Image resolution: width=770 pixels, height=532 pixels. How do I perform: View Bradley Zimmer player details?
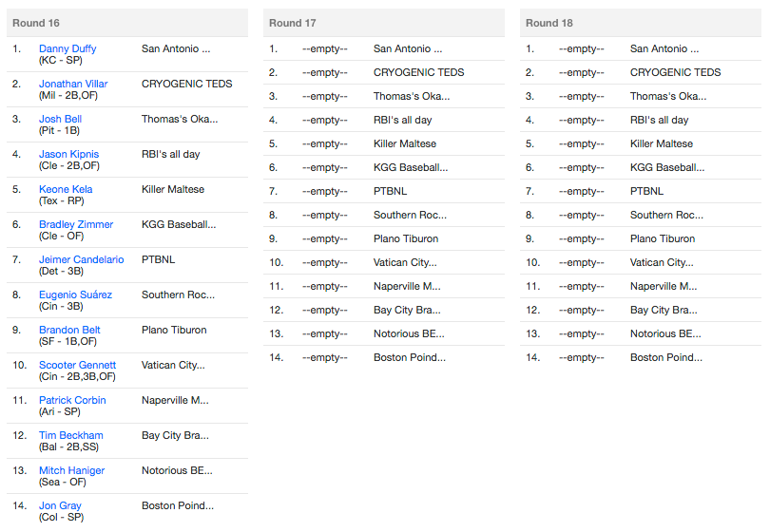point(76,224)
